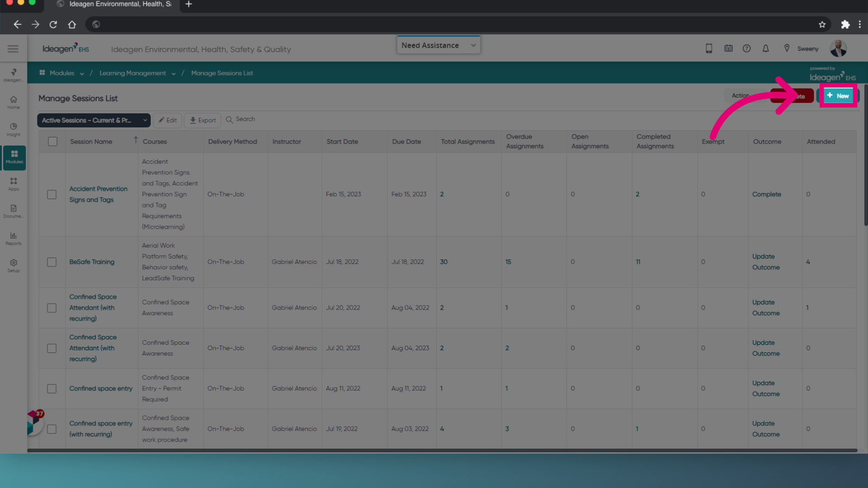Click the calendar icon in header
This screenshot has width=868, height=488.
click(x=728, y=48)
